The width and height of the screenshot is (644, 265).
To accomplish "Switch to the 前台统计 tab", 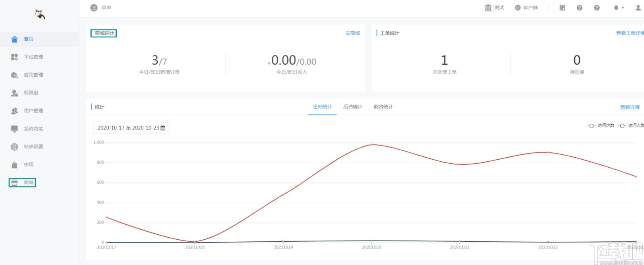I will (x=383, y=107).
